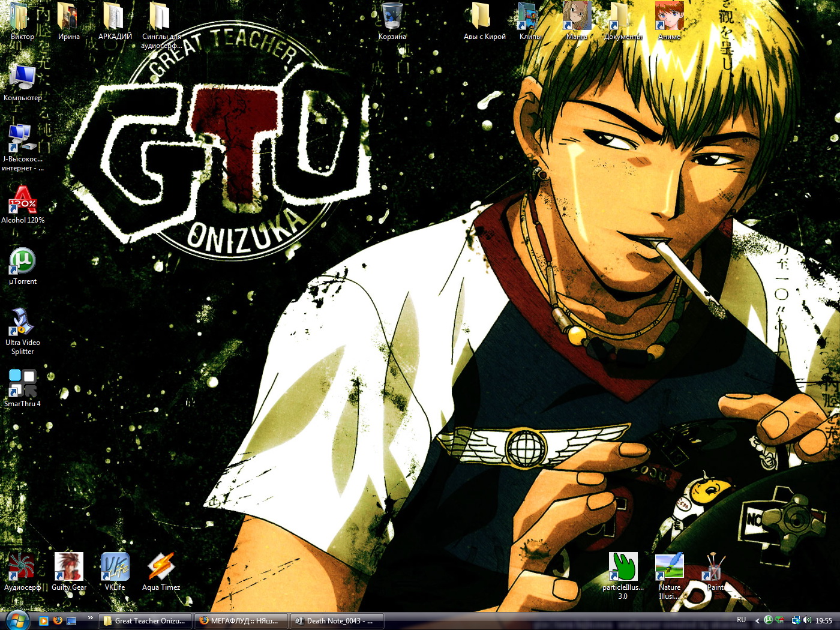Launch the Nature Illusion shortcut
Viewport: 840px width, 630px height.
tap(669, 576)
